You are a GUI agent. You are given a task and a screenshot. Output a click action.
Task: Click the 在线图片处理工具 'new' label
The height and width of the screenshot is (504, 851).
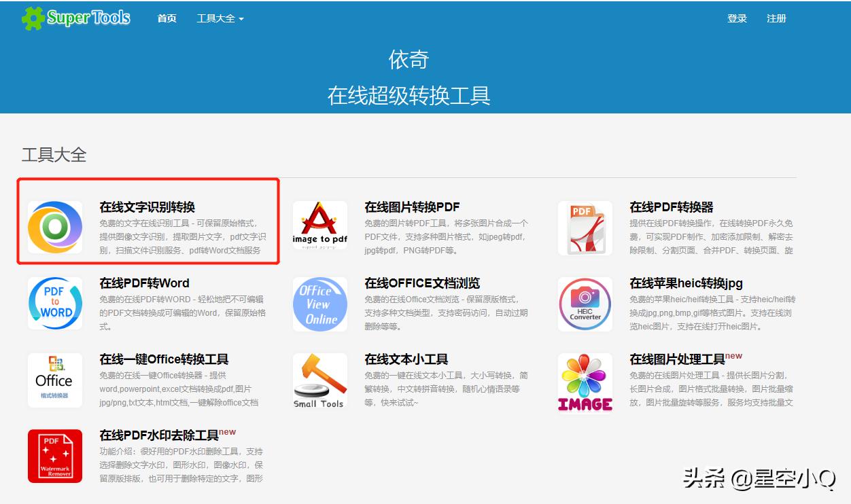[734, 356]
